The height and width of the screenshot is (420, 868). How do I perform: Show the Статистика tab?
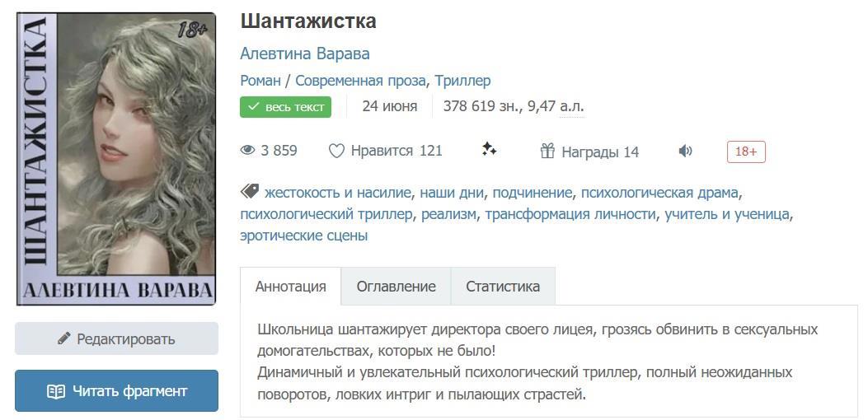pos(503,287)
